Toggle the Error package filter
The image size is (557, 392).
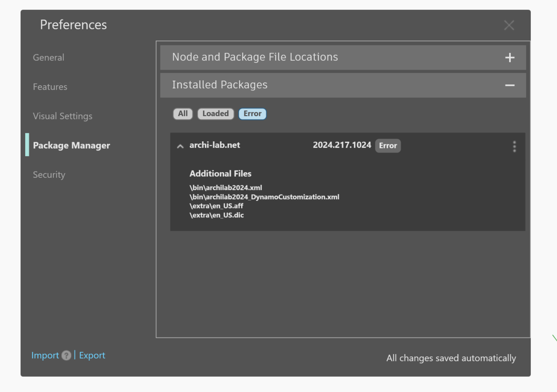point(253,114)
